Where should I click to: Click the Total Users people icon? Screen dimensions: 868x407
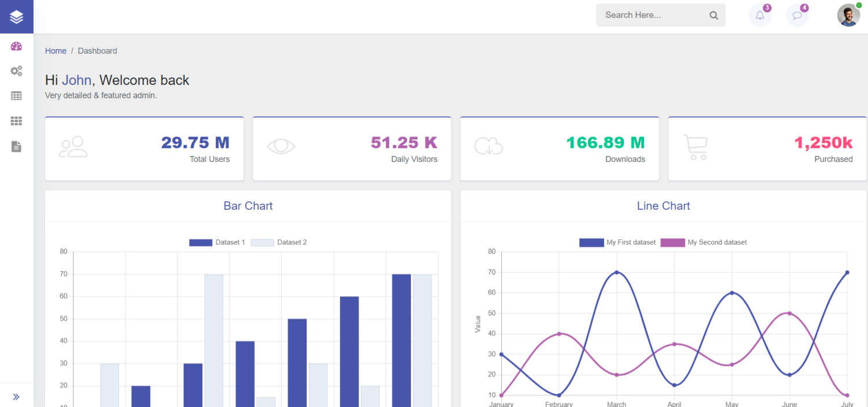(x=73, y=147)
